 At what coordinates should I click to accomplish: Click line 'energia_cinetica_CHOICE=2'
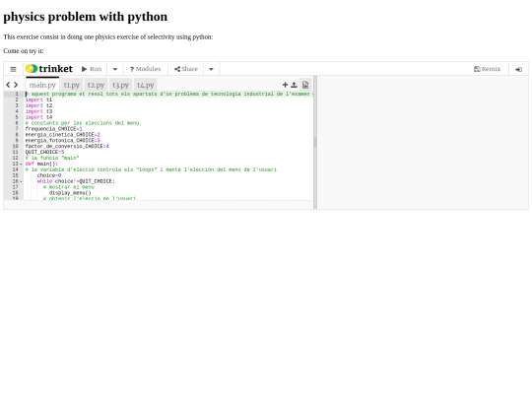[62, 135]
